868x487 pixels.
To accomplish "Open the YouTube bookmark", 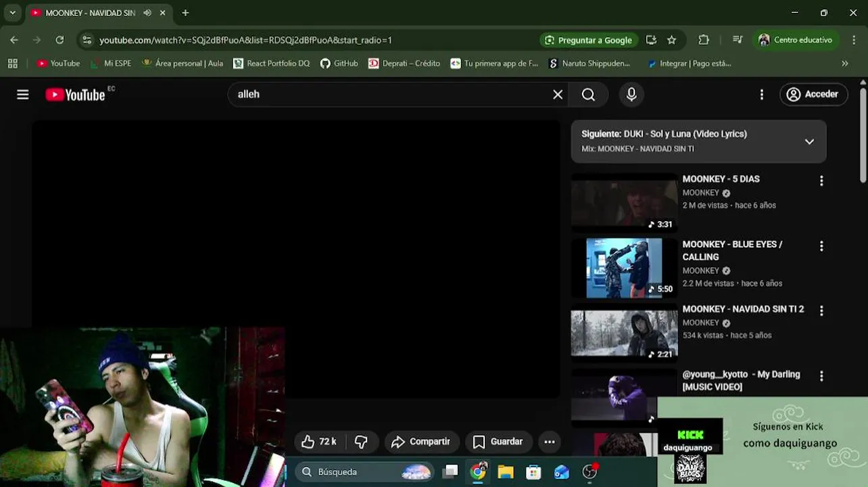I will click(x=58, y=64).
